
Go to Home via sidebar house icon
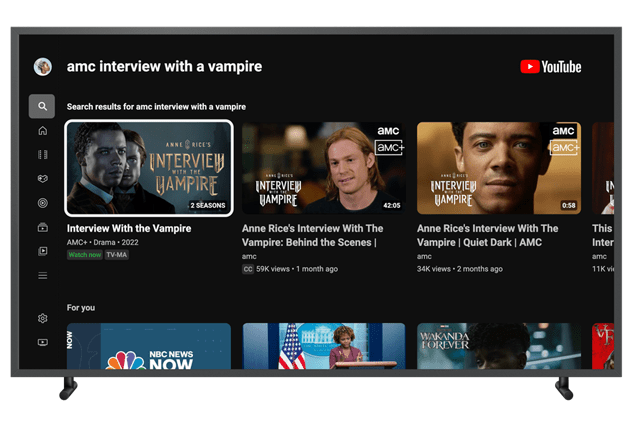(42, 131)
